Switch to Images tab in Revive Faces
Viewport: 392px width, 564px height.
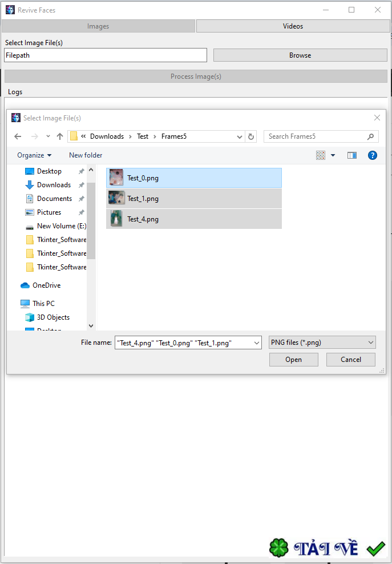[98, 26]
